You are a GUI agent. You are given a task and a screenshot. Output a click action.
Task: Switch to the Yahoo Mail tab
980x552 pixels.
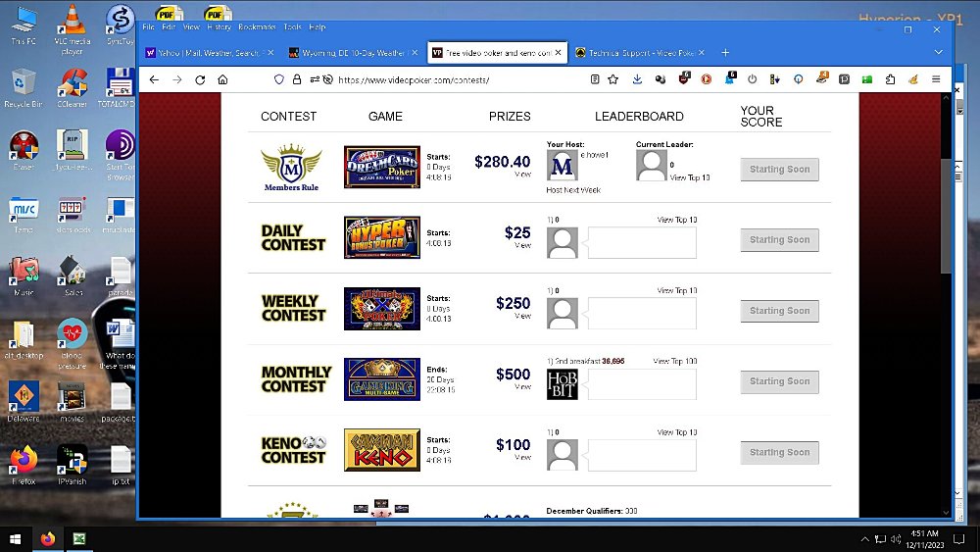click(x=208, y=53)
